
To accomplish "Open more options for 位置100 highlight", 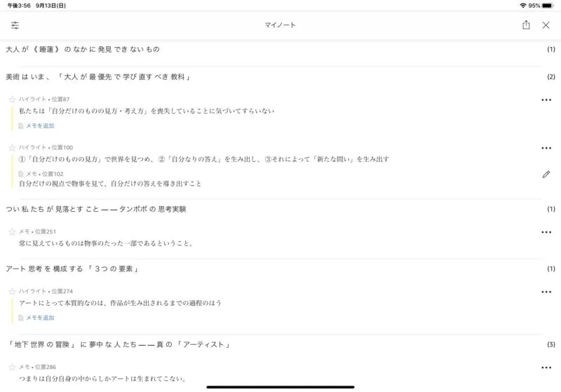I will [x=546, y=148].
